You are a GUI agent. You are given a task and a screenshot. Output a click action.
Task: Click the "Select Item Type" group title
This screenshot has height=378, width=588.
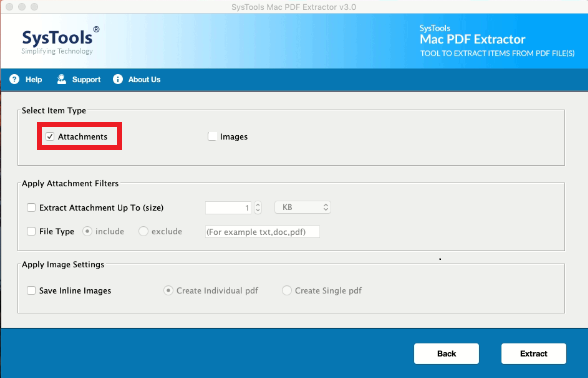pyautogui.click(x=54, y=111)
